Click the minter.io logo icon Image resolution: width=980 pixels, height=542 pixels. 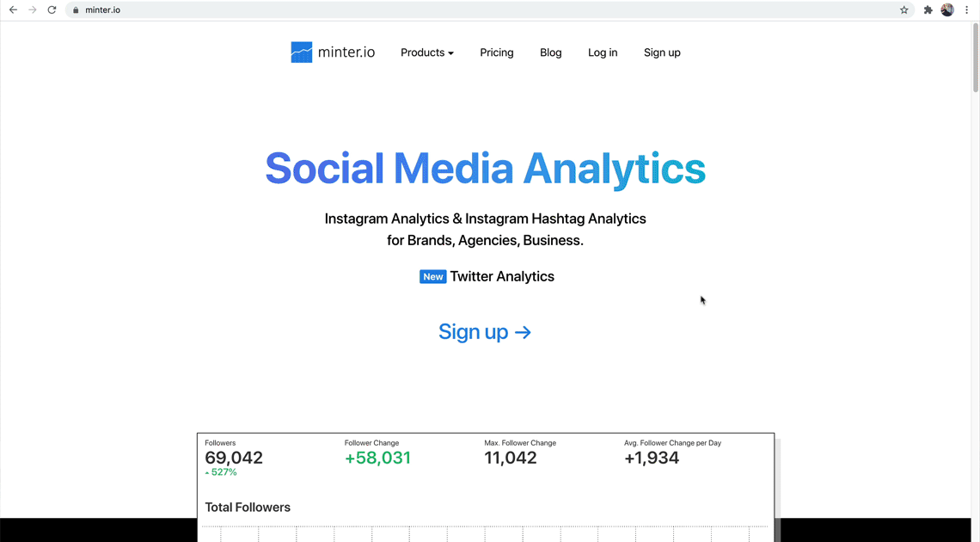pyautogui.click(x=301, y=52)
